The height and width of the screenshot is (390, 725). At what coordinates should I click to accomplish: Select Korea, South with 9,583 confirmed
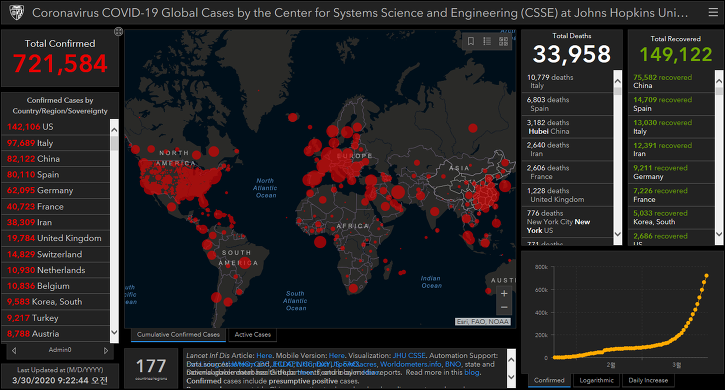click(x=56, y=302)
